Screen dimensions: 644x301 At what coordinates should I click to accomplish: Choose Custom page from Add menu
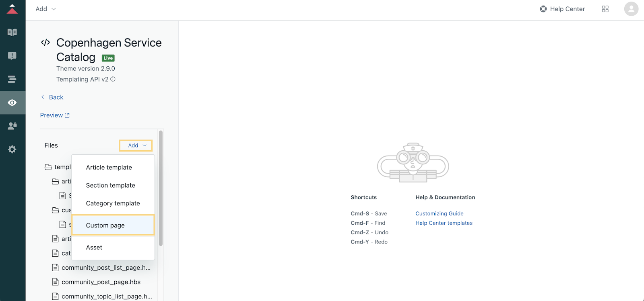tap(113, 225)
